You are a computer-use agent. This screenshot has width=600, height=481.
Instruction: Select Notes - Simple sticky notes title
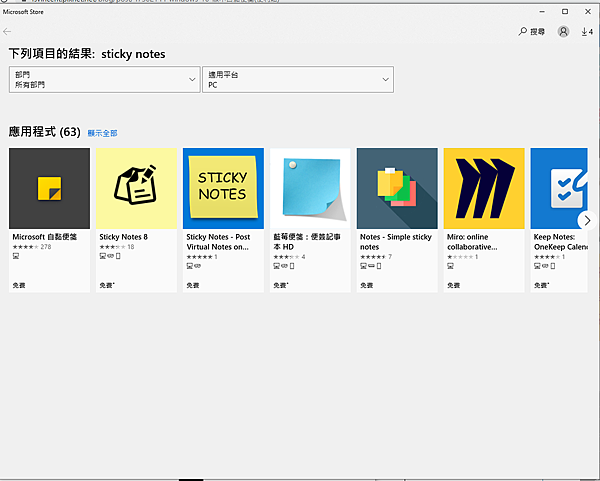click(396, 242)
